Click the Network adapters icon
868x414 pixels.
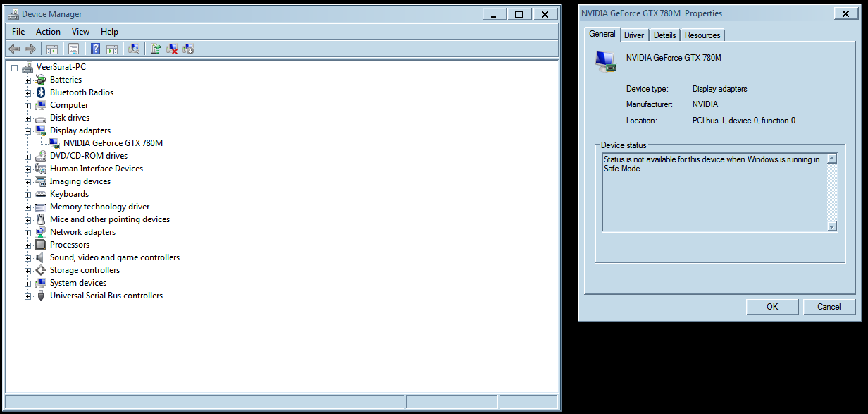(x=41, y=232)
